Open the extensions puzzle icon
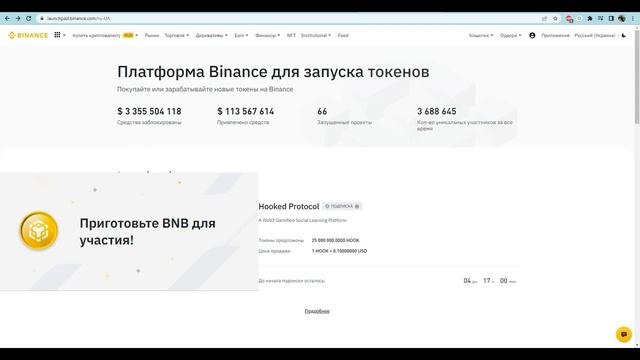This screenshot has width=640, height=360. tap(590, 18)
